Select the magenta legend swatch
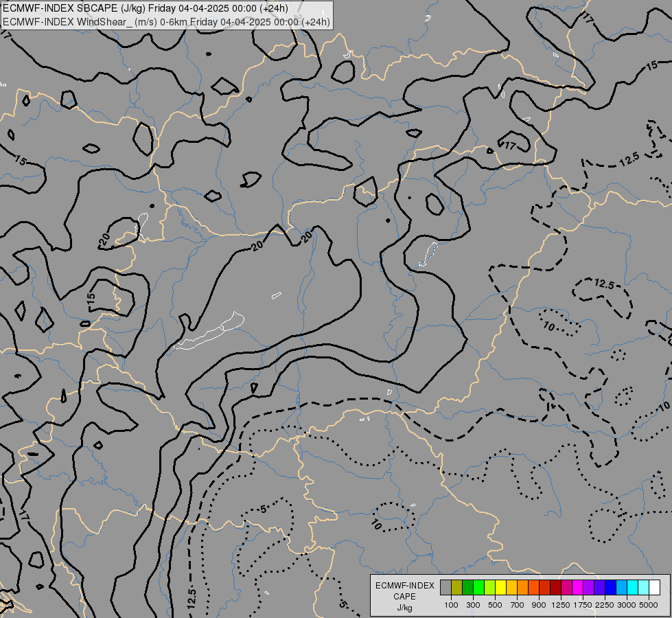This screenshot has height=618, width=672. click(x=578, y=587)
